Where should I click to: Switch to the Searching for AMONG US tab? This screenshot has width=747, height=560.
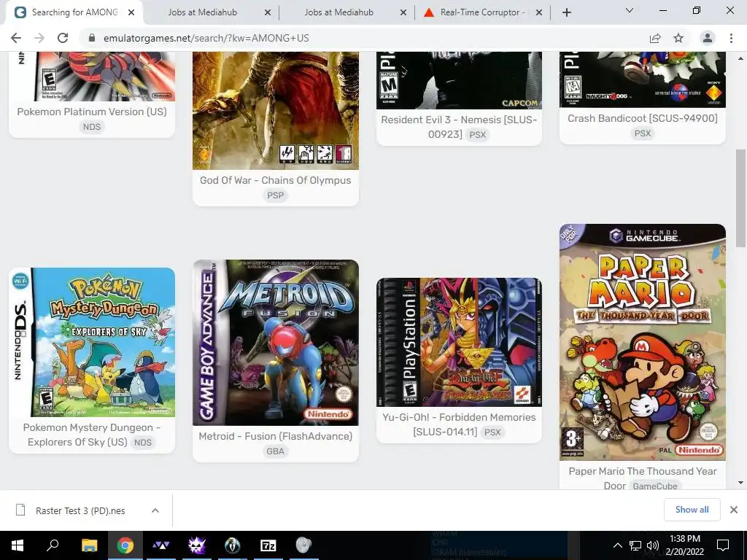coord(75,12)
